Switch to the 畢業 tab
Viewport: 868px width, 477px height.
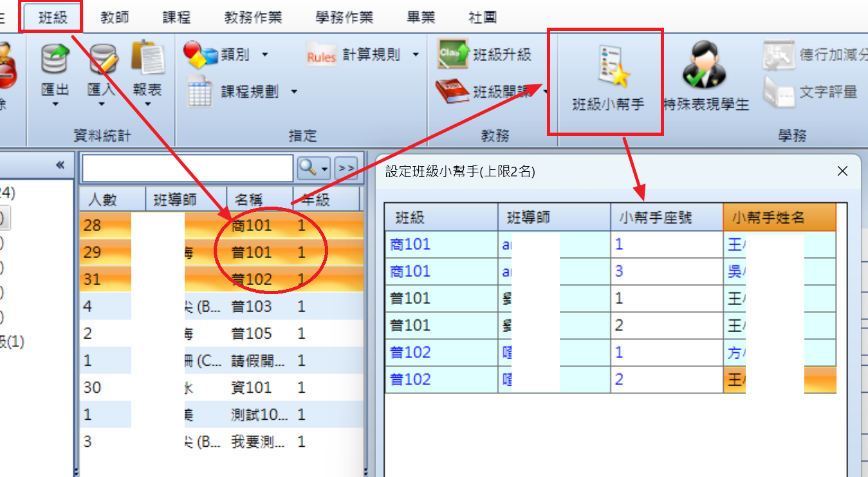coord(421,17)
